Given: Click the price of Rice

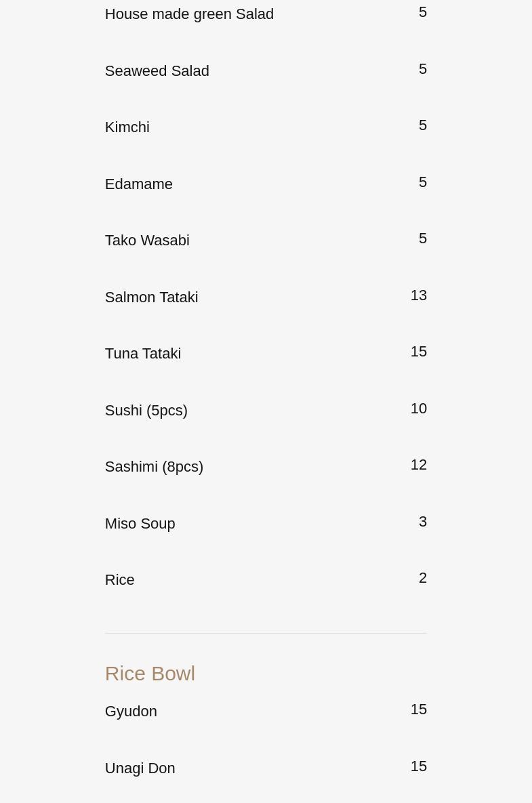Looking at the screenshot, I should [x=422, y=578].
